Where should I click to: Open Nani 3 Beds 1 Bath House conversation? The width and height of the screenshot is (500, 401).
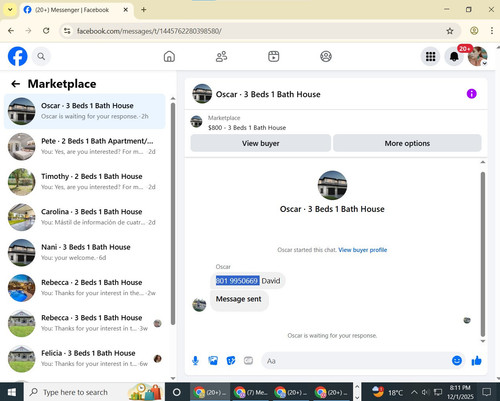(x=85, y=253)
